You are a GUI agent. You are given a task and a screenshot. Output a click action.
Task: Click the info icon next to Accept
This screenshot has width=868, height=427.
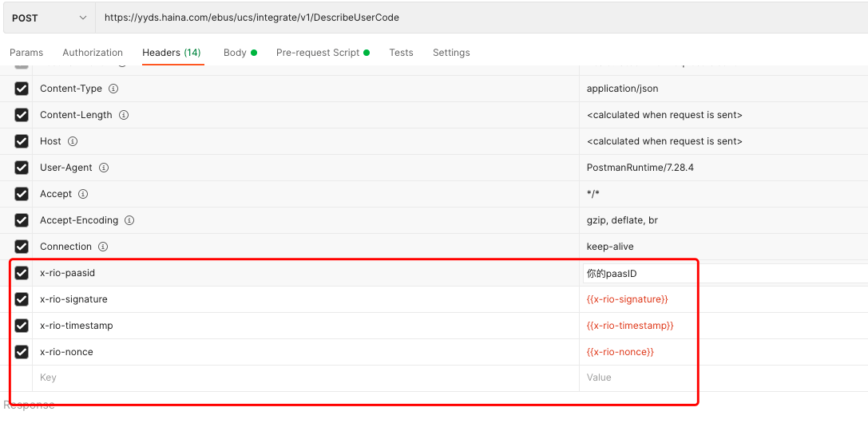83,194
